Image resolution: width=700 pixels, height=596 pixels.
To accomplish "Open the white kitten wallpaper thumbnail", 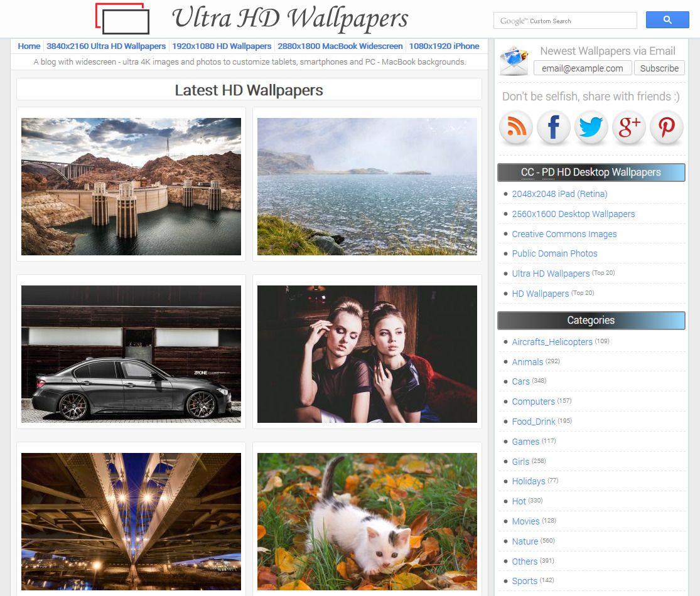I will [367, 521].
